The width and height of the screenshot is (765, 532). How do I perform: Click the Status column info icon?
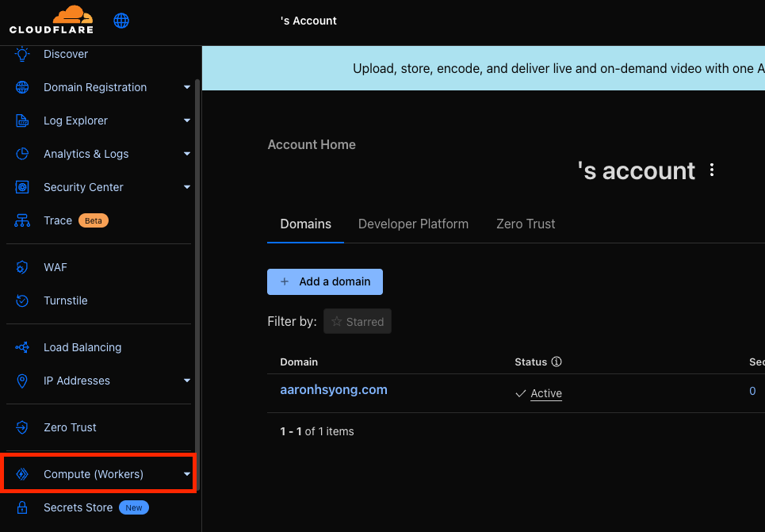(557, 362)
